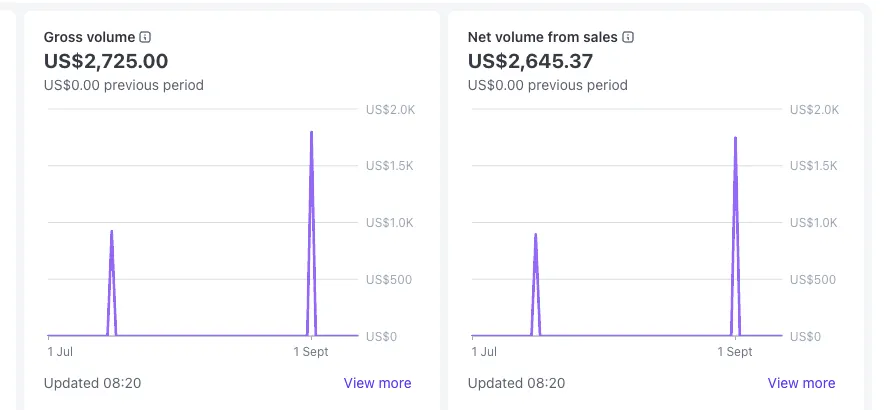Click the Net volume from sales title
The height and width of the screenshot is (410, 884).
543,37
